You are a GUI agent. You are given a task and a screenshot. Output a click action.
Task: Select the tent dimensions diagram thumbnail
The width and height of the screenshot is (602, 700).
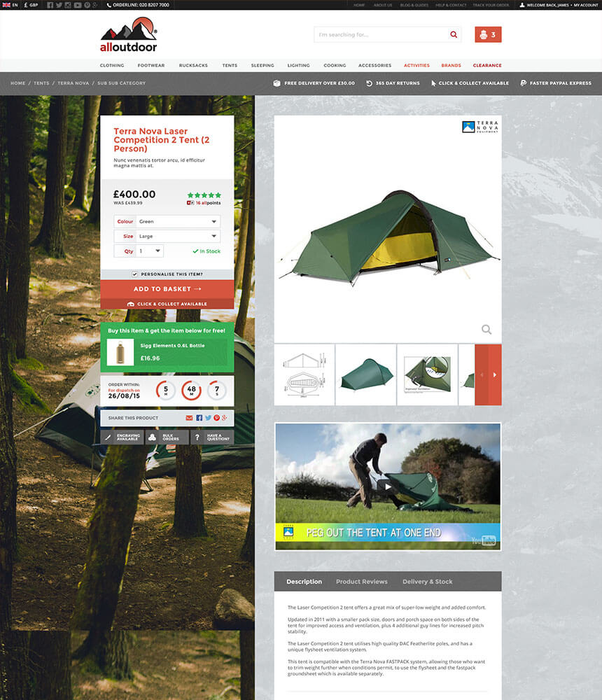pyautogui.click(x=304, y=374)
